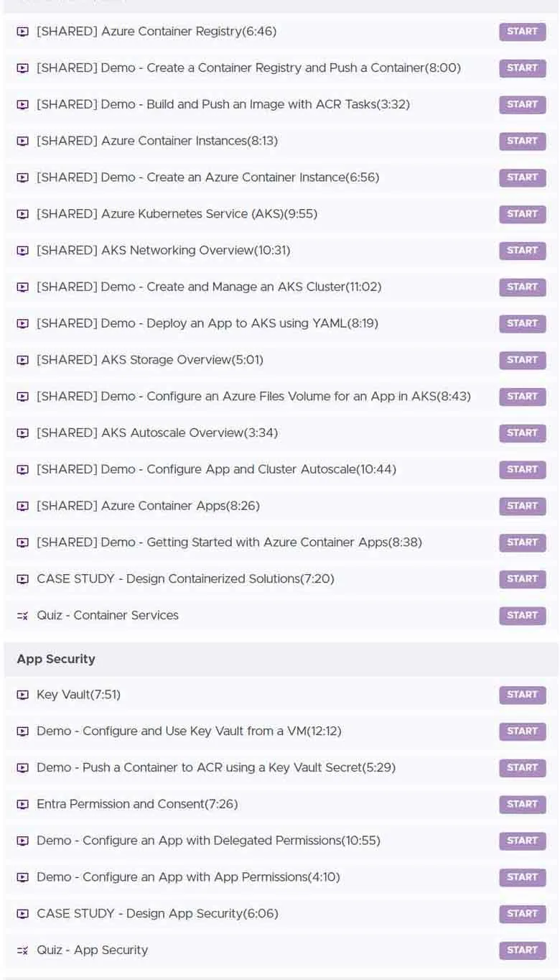This screenshot has width=560, height=980.
Task: Start the Azure Container Instances(8:13) lecture
Action: click(523, 142)
